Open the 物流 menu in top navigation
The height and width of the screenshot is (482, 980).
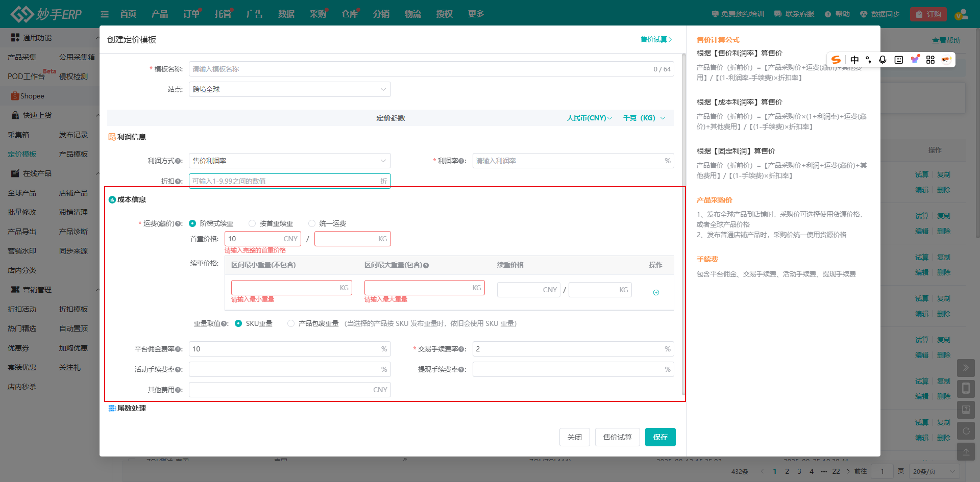point(412,14)
